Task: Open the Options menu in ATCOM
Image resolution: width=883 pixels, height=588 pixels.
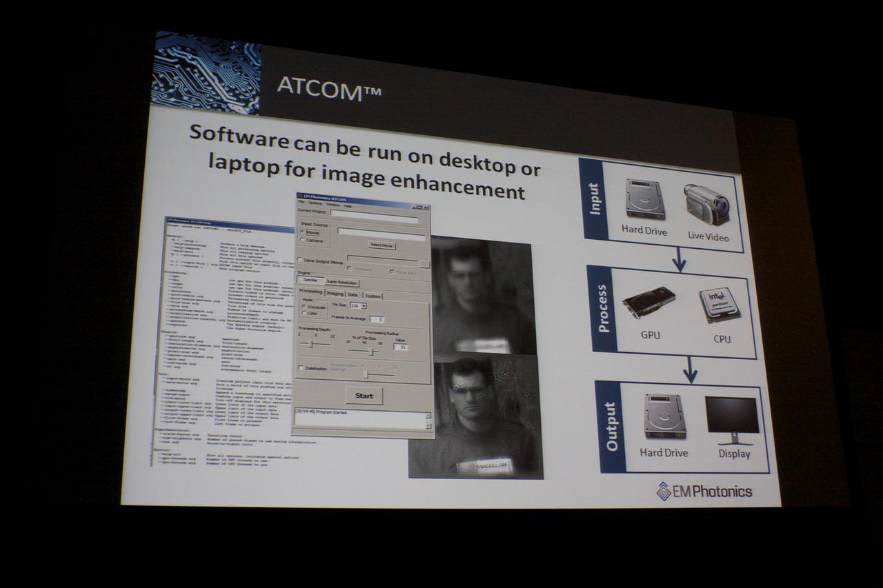Action: coord(315,203)
